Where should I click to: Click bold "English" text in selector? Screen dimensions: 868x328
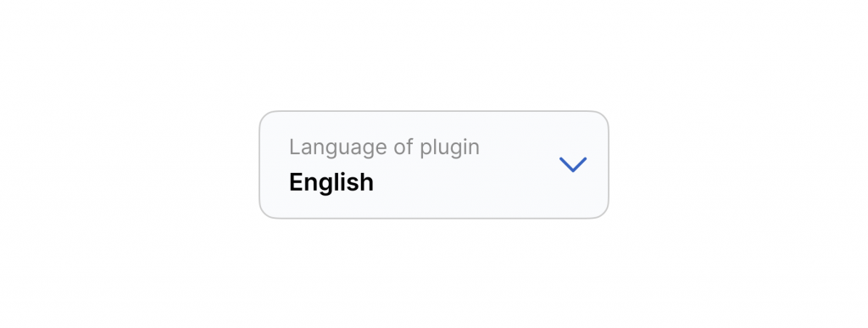[x=331, y=182]
